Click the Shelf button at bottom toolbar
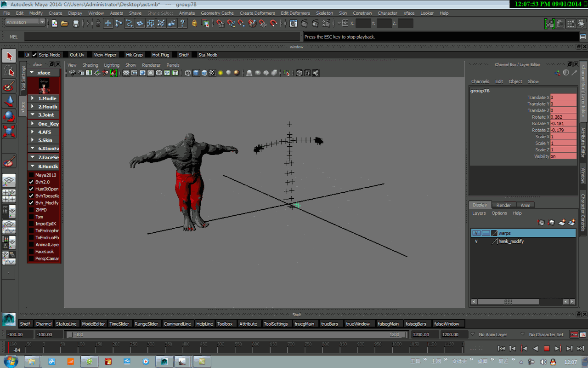The width and height of the screenshot is (588, 368). (25, 323)
